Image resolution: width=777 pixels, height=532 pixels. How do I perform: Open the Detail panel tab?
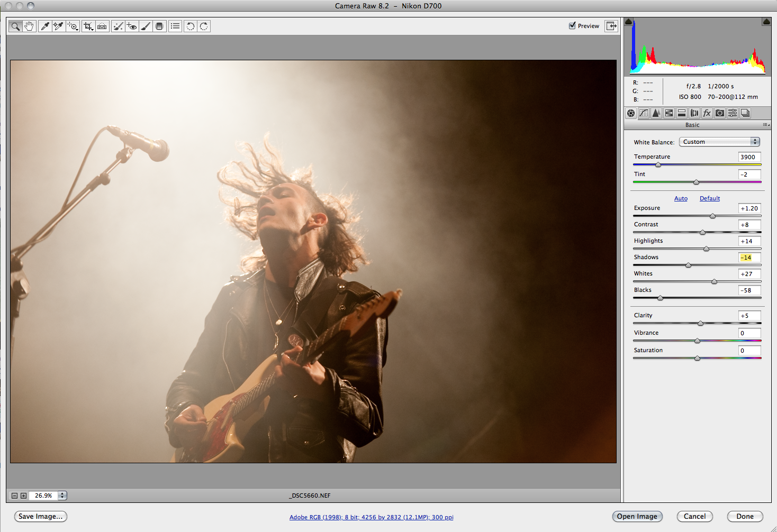[656, 113]
